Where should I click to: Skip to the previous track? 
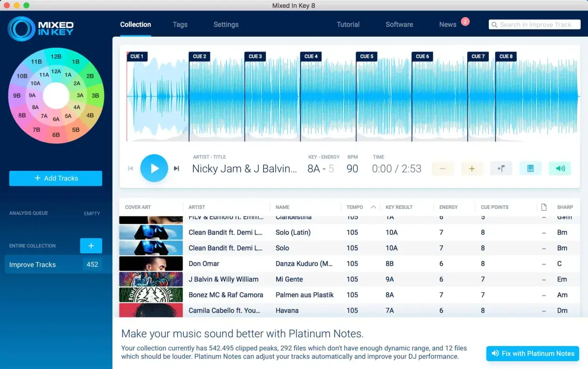coord(130,168)
